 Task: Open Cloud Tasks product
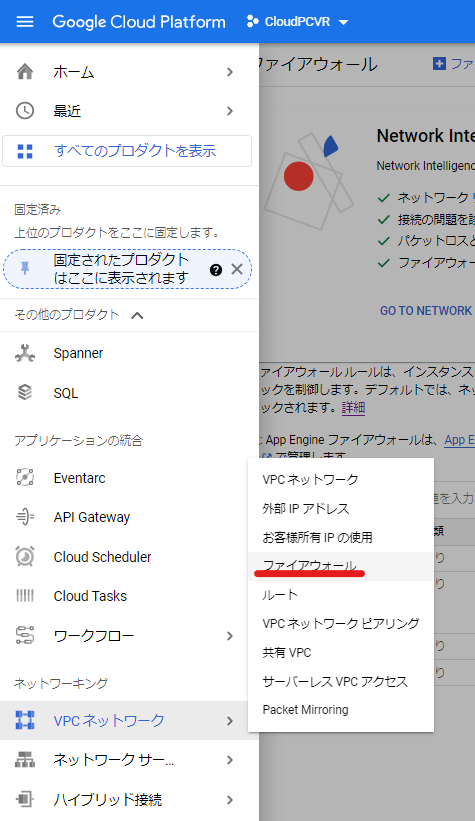click(x=90, y=596)
